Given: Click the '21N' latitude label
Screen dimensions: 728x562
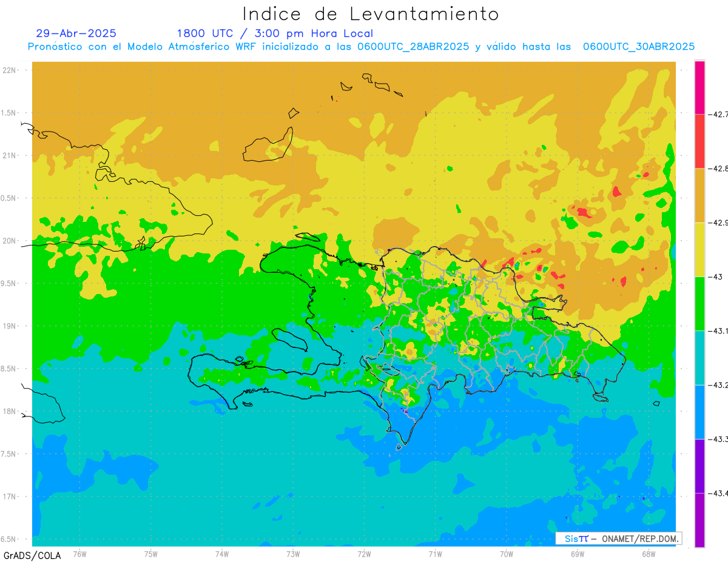Looking at the screenshot, I should tap(10, 155).
